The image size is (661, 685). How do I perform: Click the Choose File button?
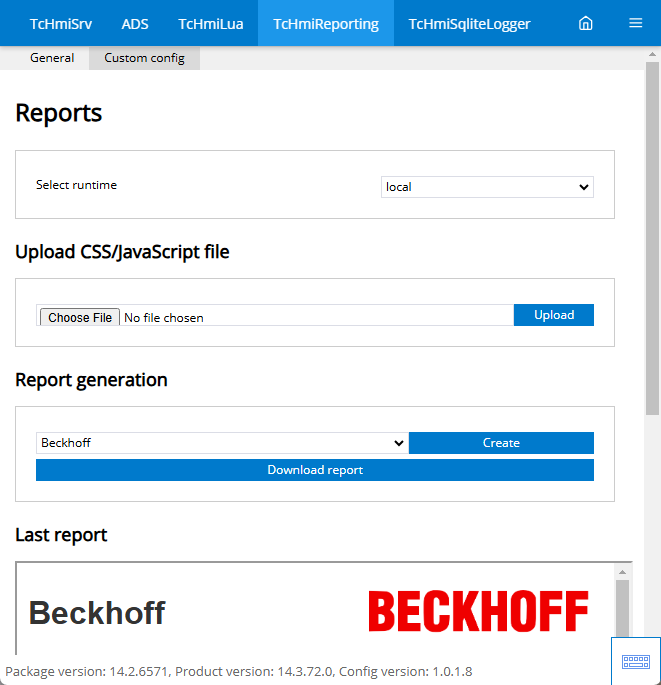80,318
